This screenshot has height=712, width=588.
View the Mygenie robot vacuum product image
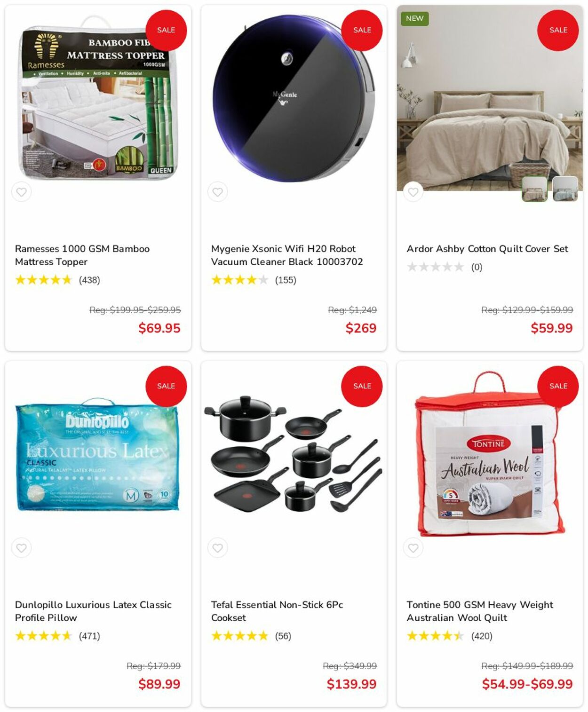click(x=294, y=98)
